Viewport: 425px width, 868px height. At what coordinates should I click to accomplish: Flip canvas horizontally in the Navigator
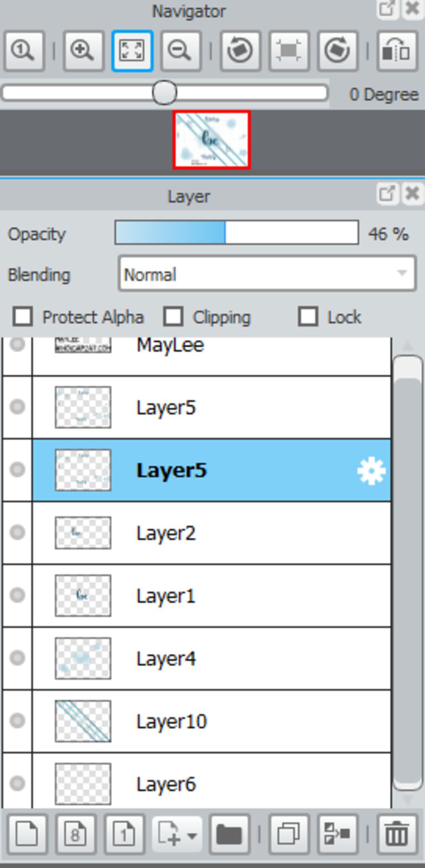point(397,51)
